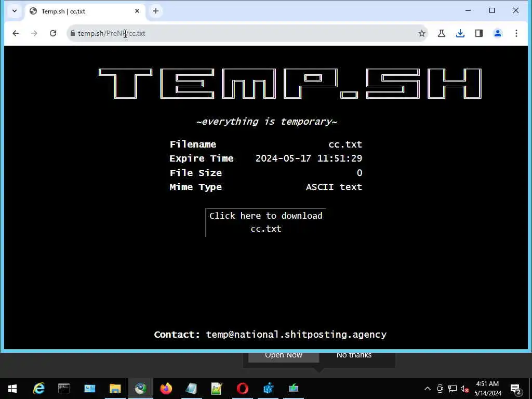
Task: Go back to the previous page
Action: [16, 33]
